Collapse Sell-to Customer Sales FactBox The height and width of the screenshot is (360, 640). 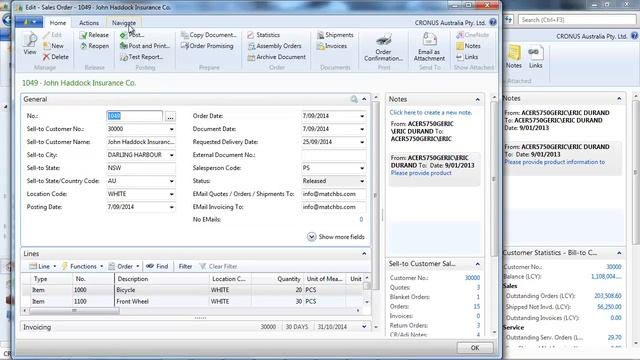(477, 264)
